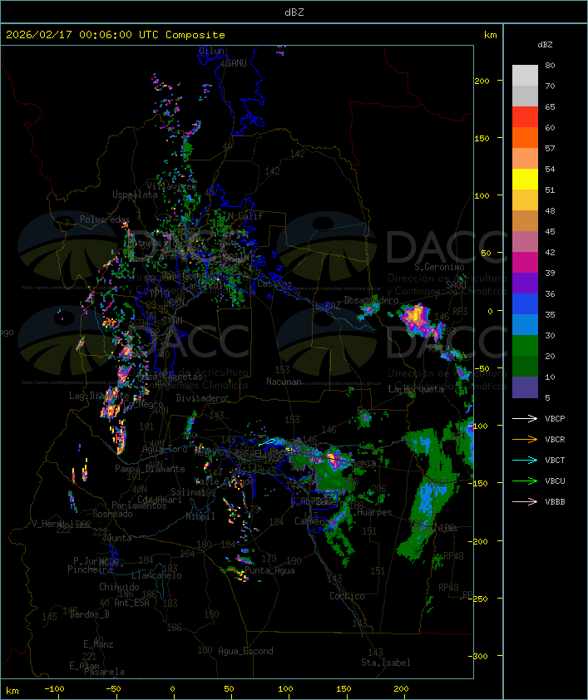Click the Divisadero map label
The image size is (588, 700).
[x=201, y=398]
